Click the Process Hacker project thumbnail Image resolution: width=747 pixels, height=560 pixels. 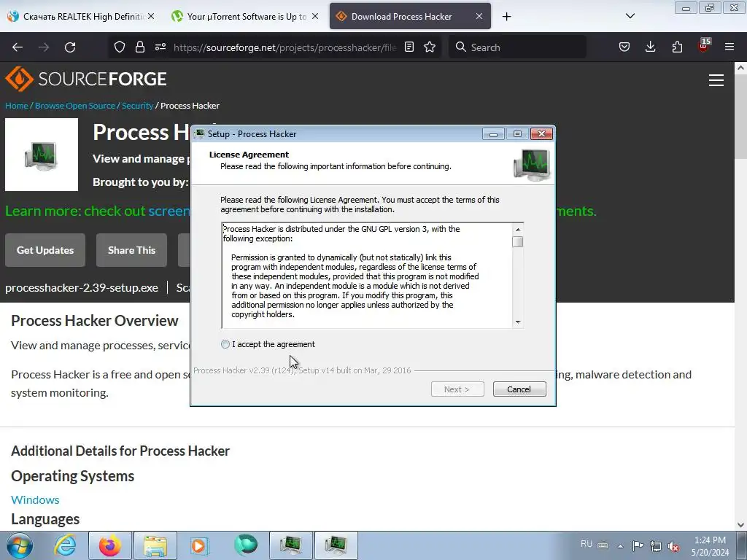pos(42,155)
